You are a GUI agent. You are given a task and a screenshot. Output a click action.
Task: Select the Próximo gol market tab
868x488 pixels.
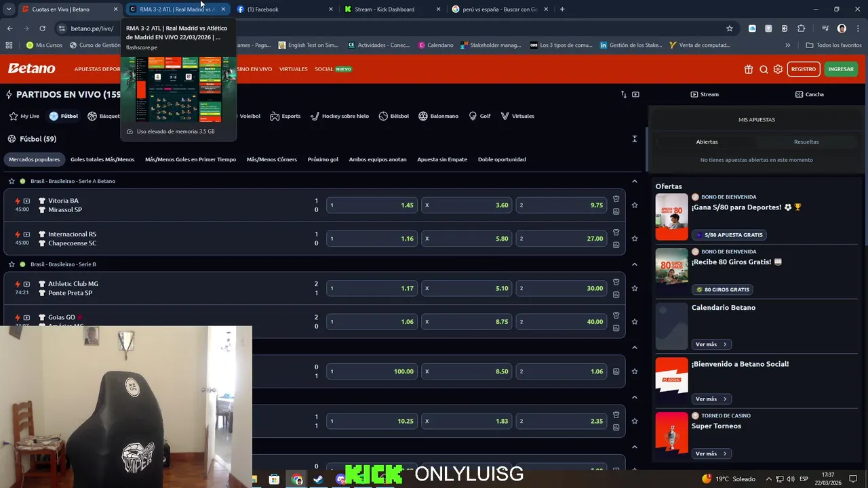(323, 159)
